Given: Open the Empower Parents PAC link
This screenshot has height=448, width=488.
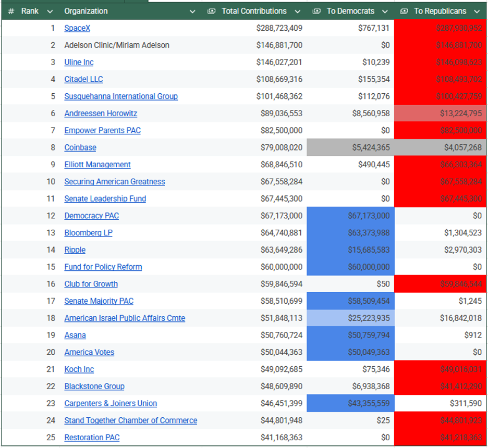Looking at the screenshot, I should click(x=102, y=131).
